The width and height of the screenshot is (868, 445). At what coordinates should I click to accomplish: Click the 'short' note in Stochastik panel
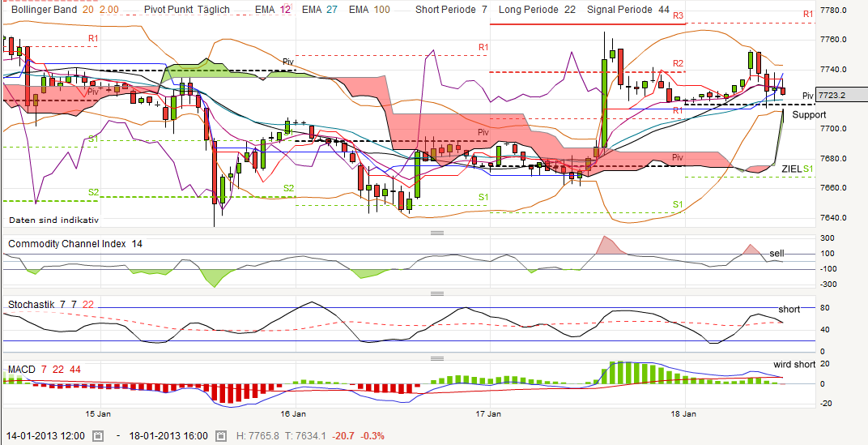789,309
